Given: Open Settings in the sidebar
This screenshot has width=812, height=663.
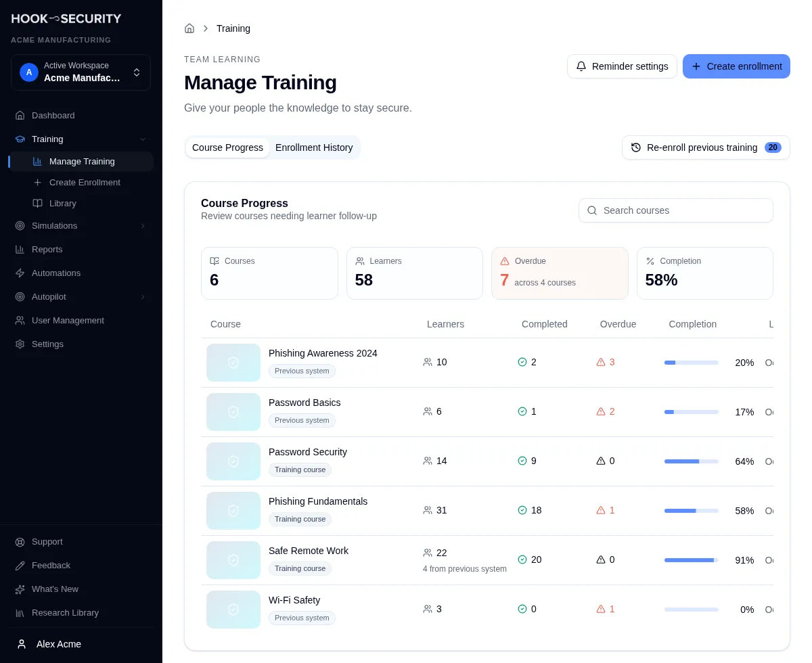Looking at the screenshot, I should (81, 344).
